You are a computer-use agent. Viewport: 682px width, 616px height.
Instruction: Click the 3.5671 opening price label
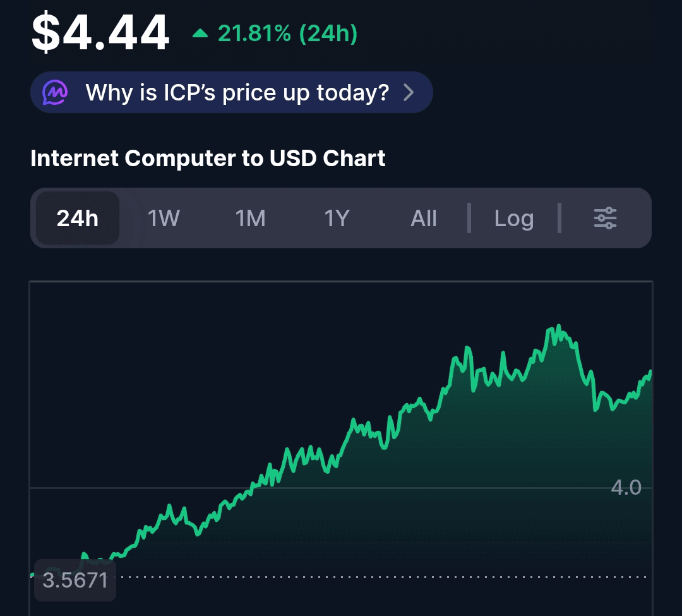point(75,579)
